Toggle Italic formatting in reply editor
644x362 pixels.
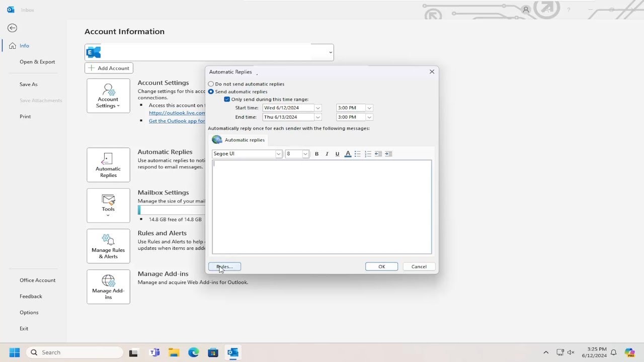pyautogui.click(x=327, y=154)
